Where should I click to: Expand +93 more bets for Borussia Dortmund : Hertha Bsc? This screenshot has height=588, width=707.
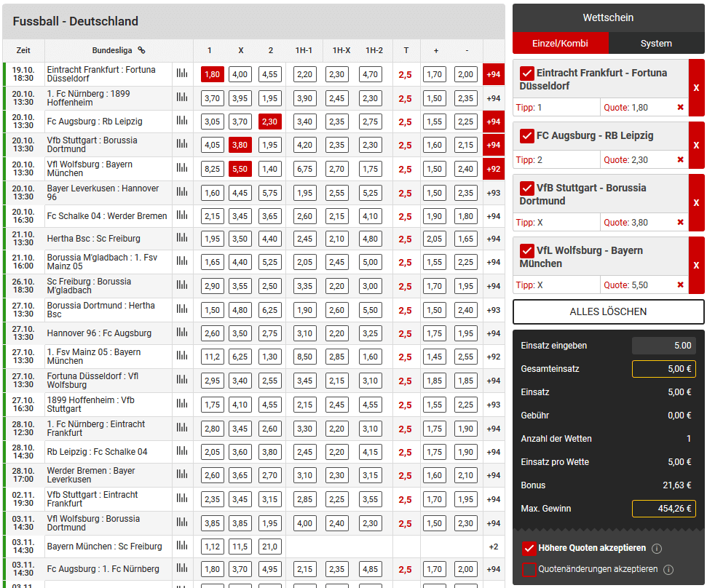493,310
